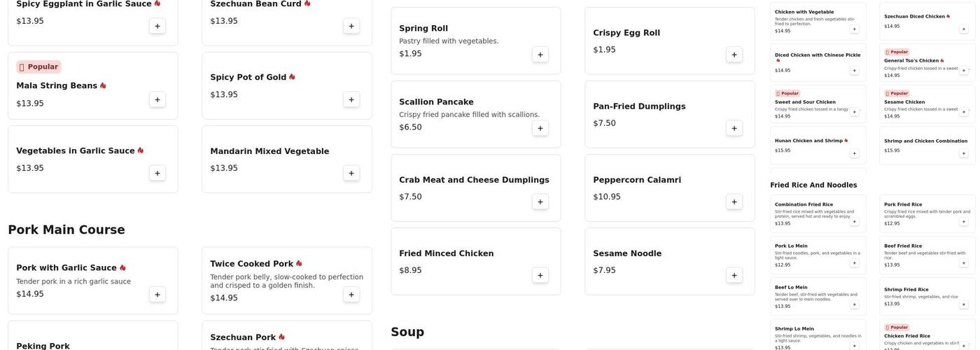
Task: Click the plus button for Spicy Pot of Gold
Action: pyautogui.click(x=351, y=99)
